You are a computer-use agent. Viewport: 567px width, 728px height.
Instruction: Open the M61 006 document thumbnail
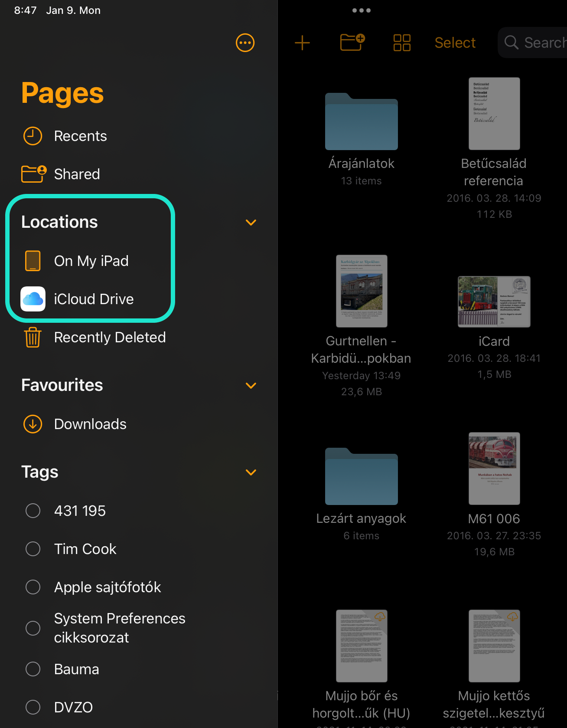point(494,469)
